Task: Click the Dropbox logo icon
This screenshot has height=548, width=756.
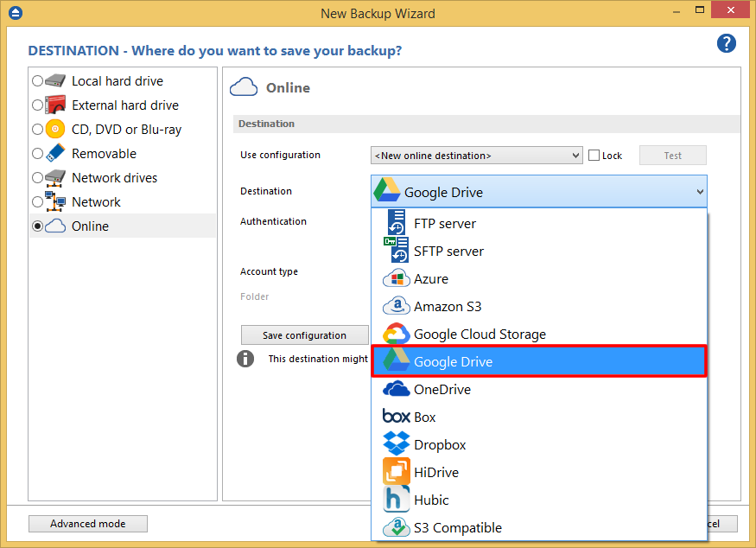Action: (x=396, y=445)
